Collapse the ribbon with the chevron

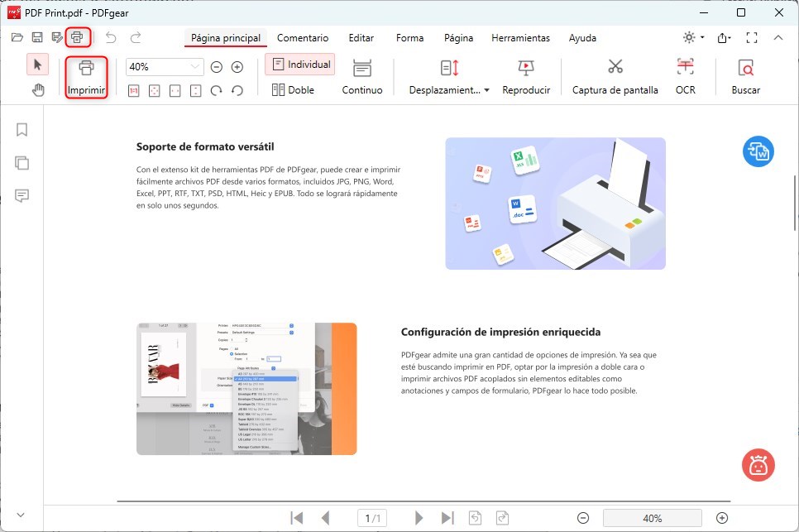pos(778,37)
